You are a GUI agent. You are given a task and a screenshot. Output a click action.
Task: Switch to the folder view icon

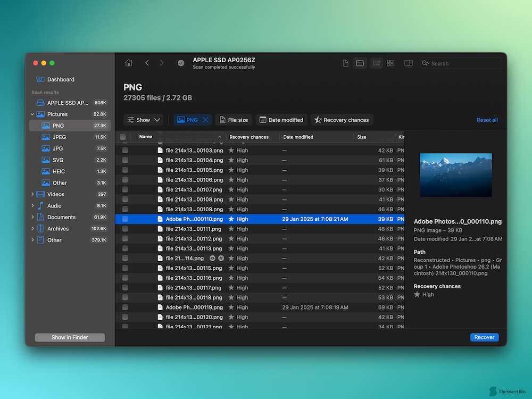click(360, 63)
